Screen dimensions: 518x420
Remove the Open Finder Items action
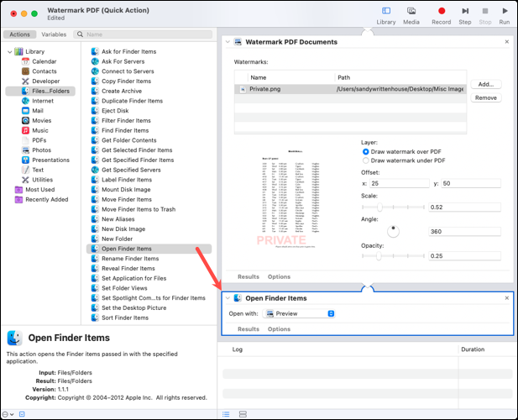tap(507, 298)
